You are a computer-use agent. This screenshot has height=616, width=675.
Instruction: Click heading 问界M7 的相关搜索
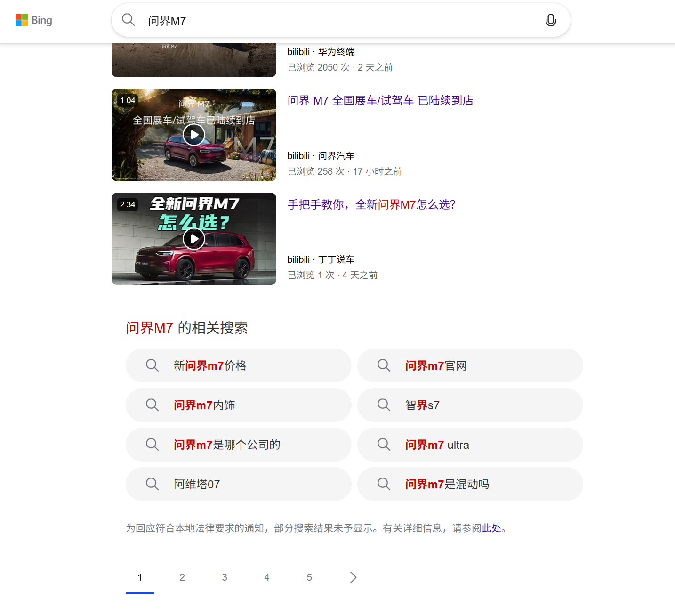tap(187, 328)
